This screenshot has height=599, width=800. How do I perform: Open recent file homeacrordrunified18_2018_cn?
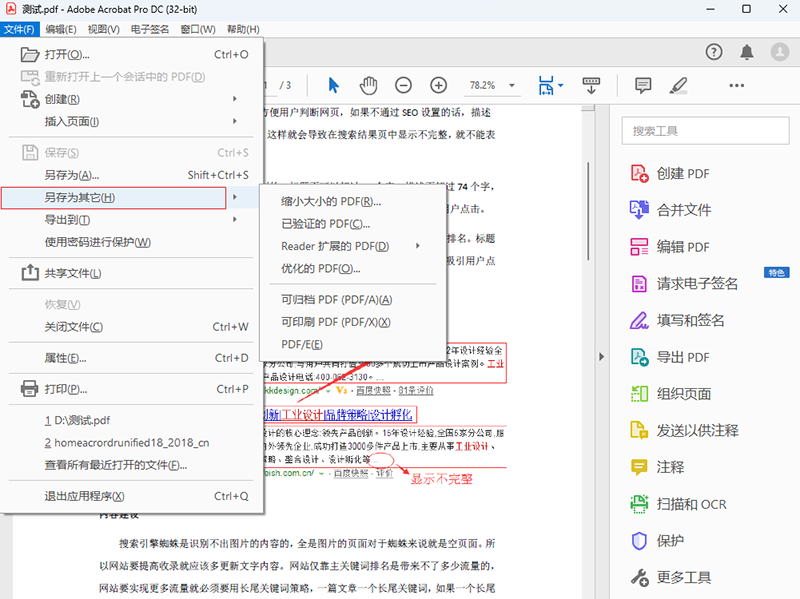[132, 443]
